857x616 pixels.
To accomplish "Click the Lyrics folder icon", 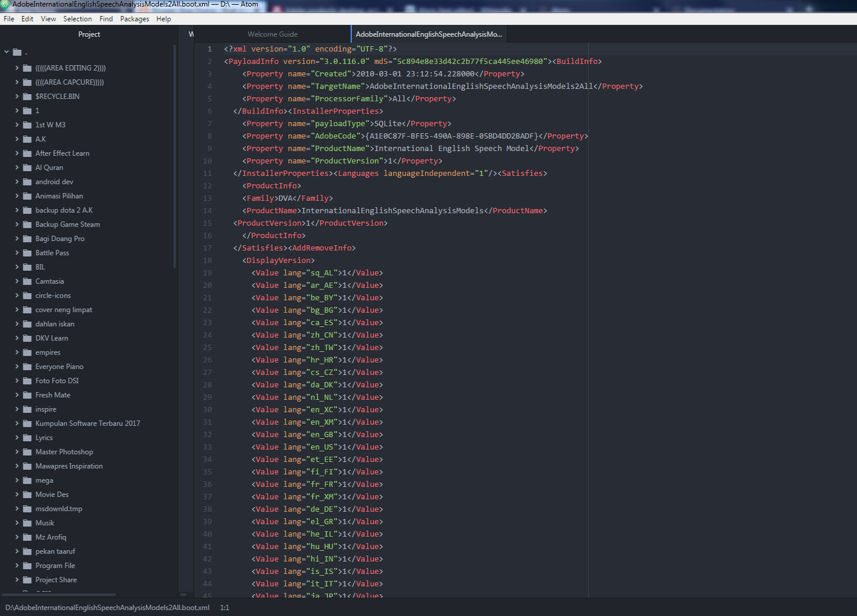I will click(27, 438).
